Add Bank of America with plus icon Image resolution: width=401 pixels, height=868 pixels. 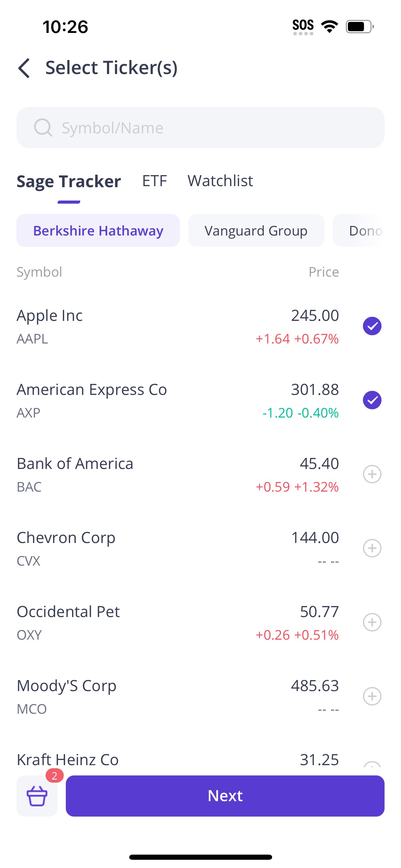372,474
